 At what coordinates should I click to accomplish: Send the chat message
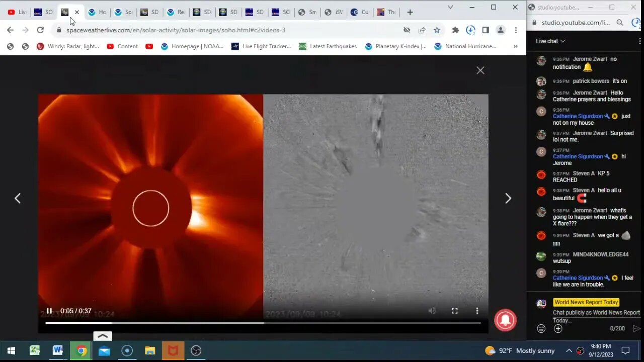(636, 329)
